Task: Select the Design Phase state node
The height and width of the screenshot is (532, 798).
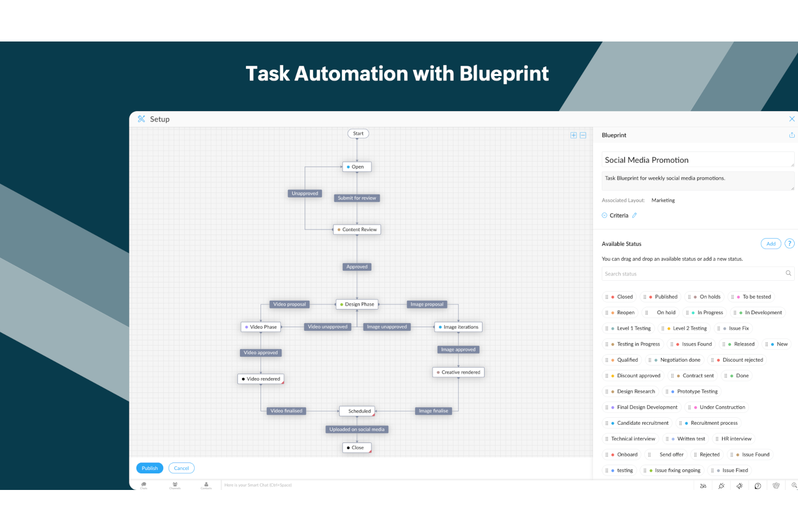Action: tap(357, 305)
